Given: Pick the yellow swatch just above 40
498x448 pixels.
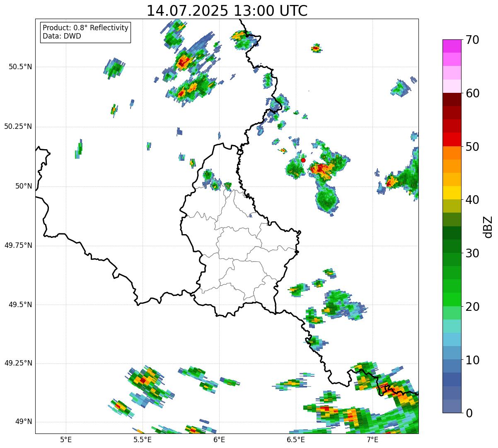Looking at the screenshot, I should click(x=452, y=193).
